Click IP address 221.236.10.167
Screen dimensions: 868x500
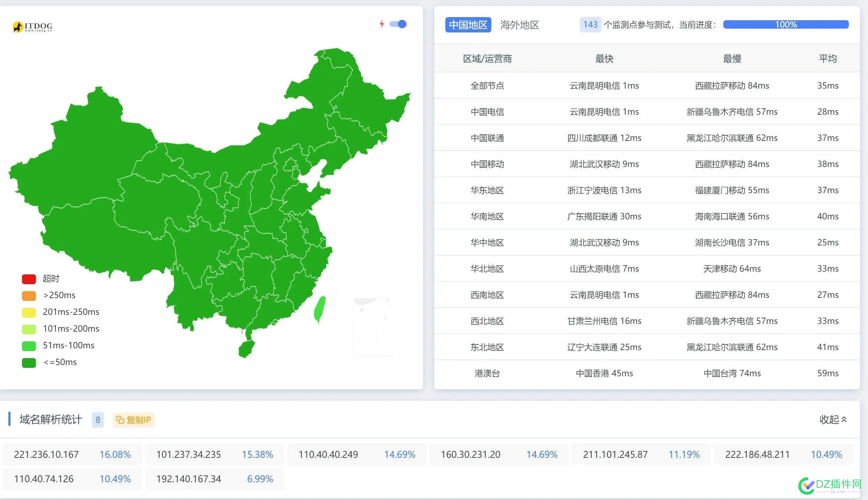tap(46, 455)
